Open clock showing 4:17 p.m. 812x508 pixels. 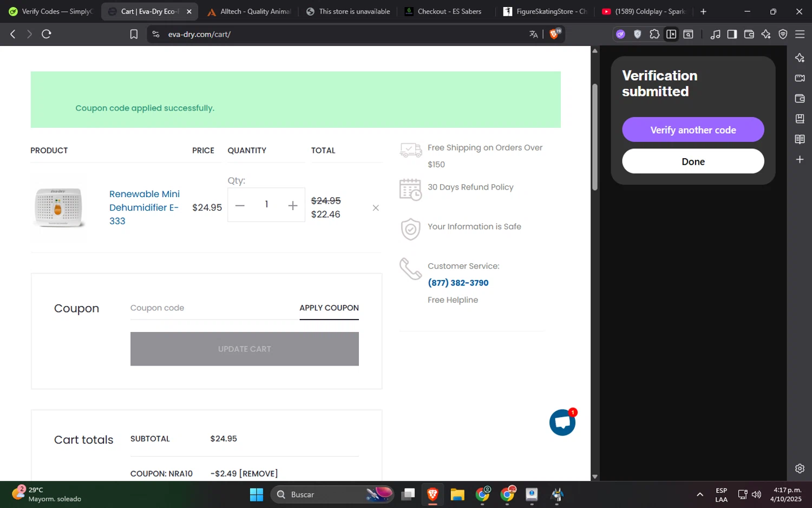[x=786, y=494]
